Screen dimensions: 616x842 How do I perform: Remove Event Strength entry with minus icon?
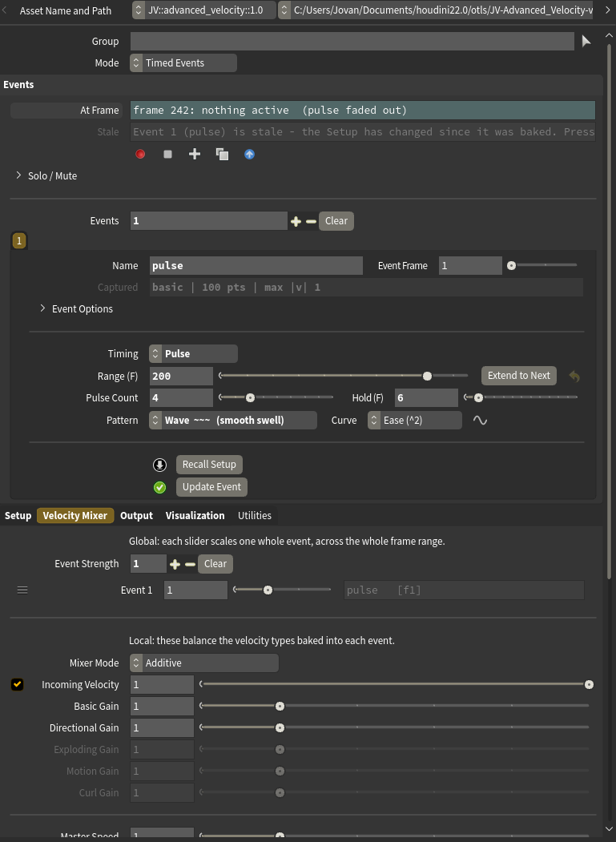coord(190,564)
